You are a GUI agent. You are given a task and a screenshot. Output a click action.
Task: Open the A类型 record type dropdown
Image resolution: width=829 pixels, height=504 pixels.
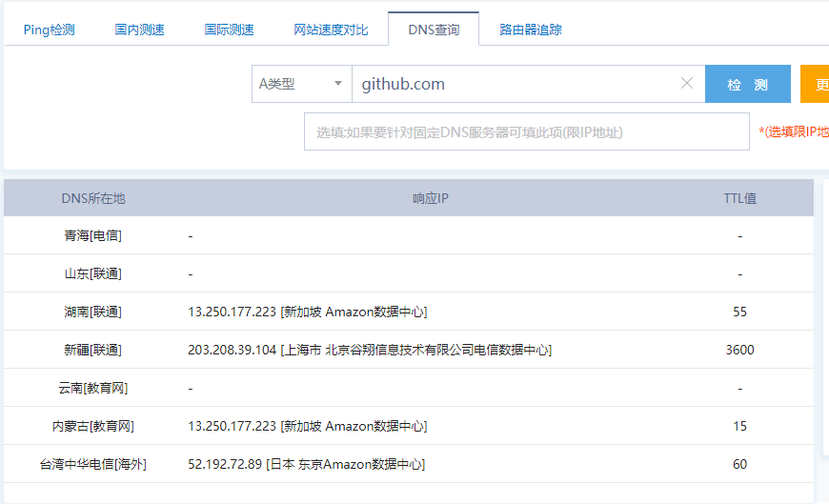(302, 84)
